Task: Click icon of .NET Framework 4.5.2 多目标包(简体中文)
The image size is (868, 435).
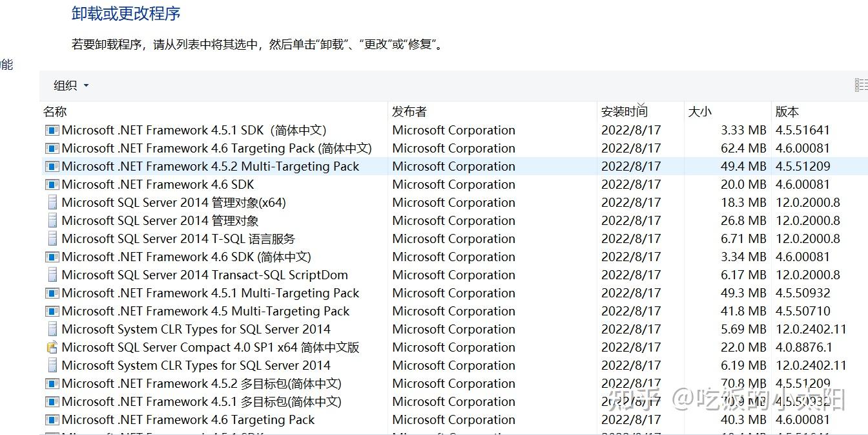Action: 52,383
